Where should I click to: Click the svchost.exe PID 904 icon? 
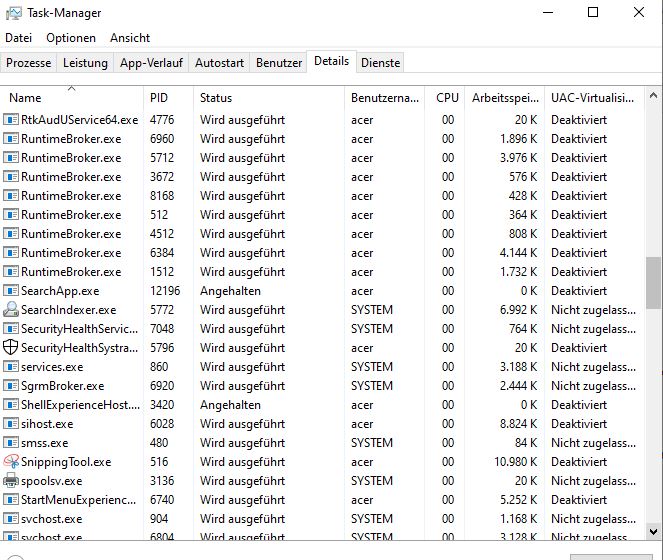tap(11, 519)
